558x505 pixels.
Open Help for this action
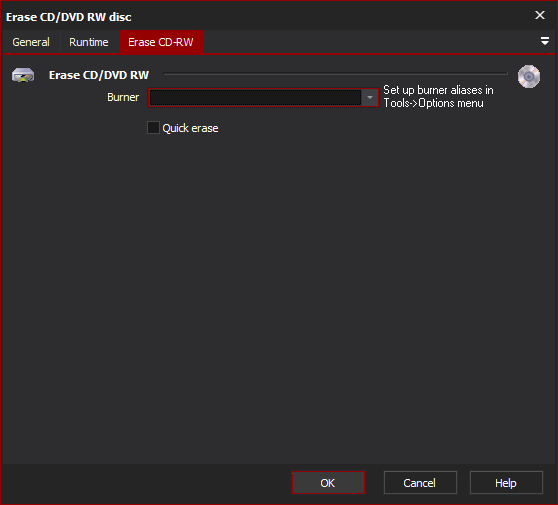[x=506, y=483]
